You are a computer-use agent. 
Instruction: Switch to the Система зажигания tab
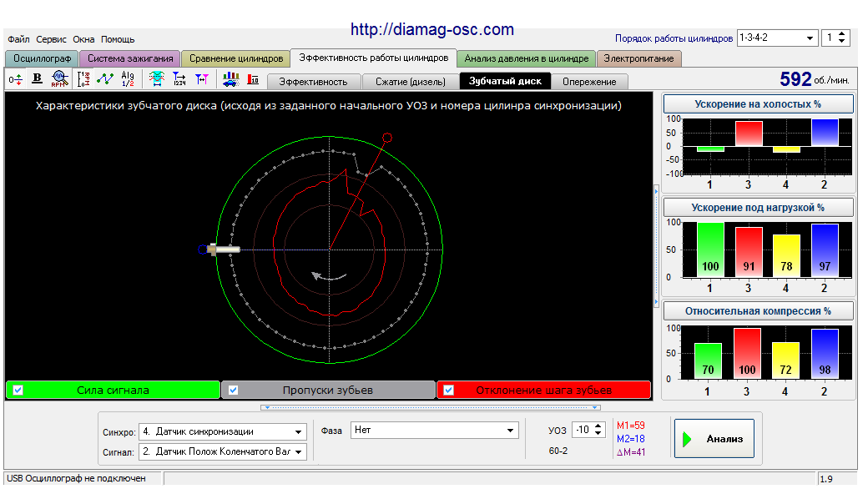130,58
